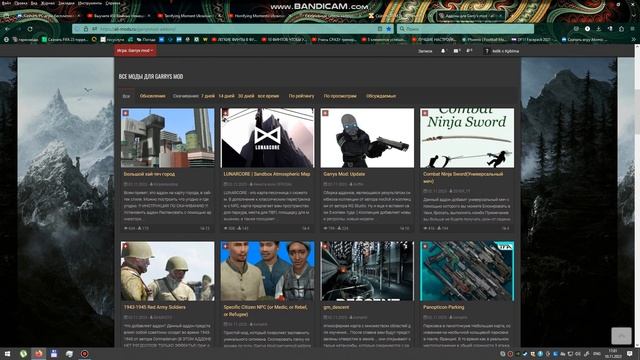Open the 'Игра: Garrys mod' dropdown
The image size is (640, 360).
point(135,51)
